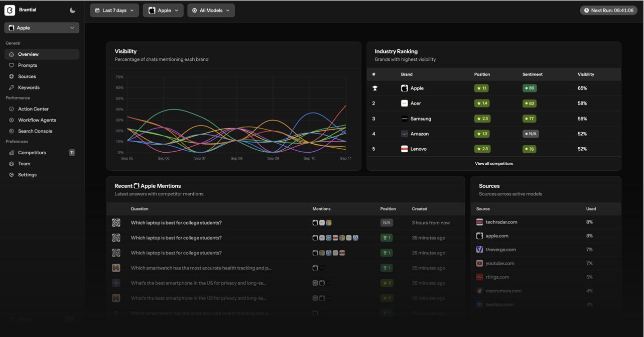Click the Competitors bar chart icon
The width and height of the screenshot is (644, 337).
(12, 153)
